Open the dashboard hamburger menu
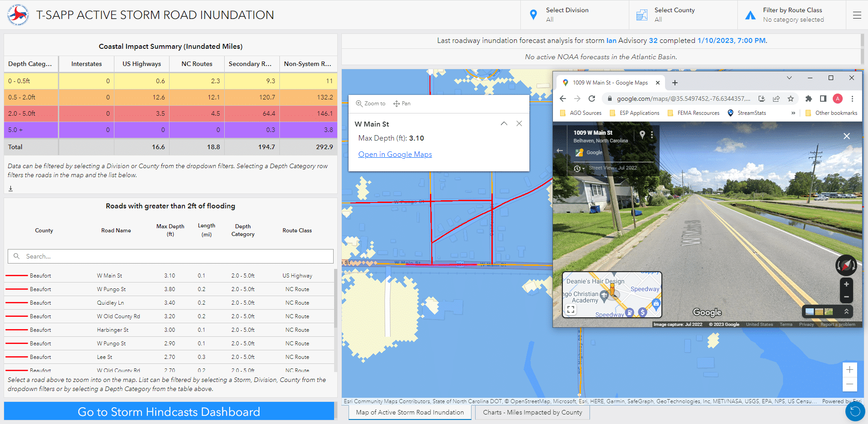The height and width of the screenshot is (424, 868). tap(857, 15)
